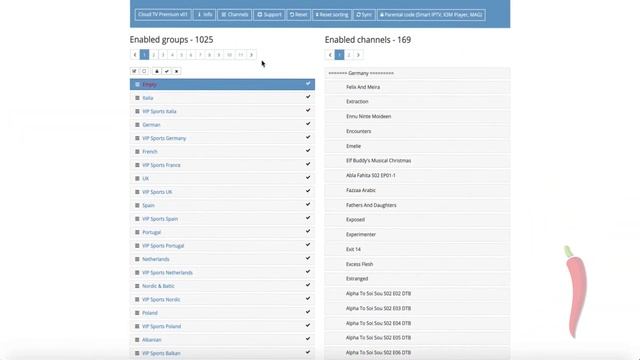Toggle the checkmark for Italia group
640x360 pixels.
[308, 97]
